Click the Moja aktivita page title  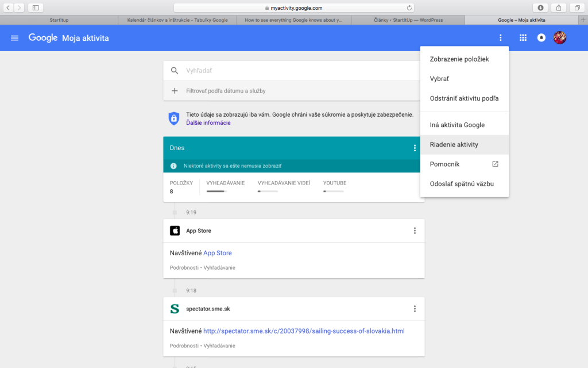(86, 38)
